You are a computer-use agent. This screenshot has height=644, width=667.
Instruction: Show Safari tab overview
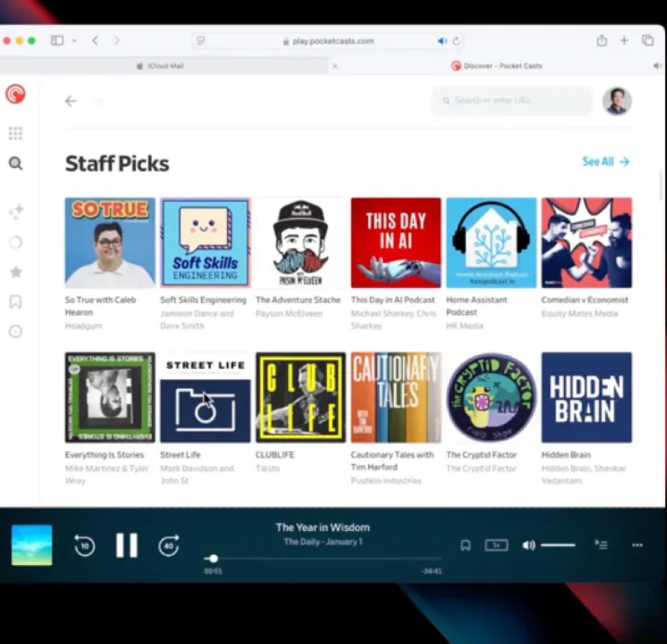(x=648, y=41)
